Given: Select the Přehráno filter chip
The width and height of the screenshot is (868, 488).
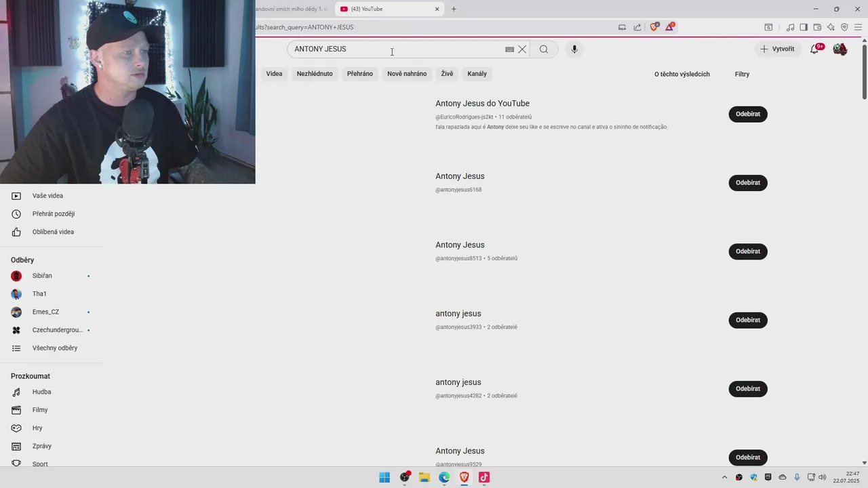Looking at the screenshot, I should pyautogui.click(x=360, y=74).
